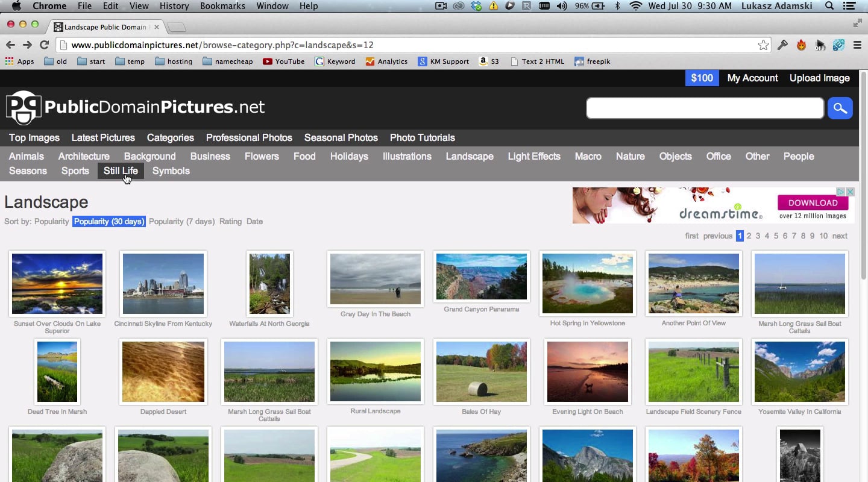Click the next page link
Image resolution: width=868 pixels, height=482 pixels.
[x=840, y=236]
